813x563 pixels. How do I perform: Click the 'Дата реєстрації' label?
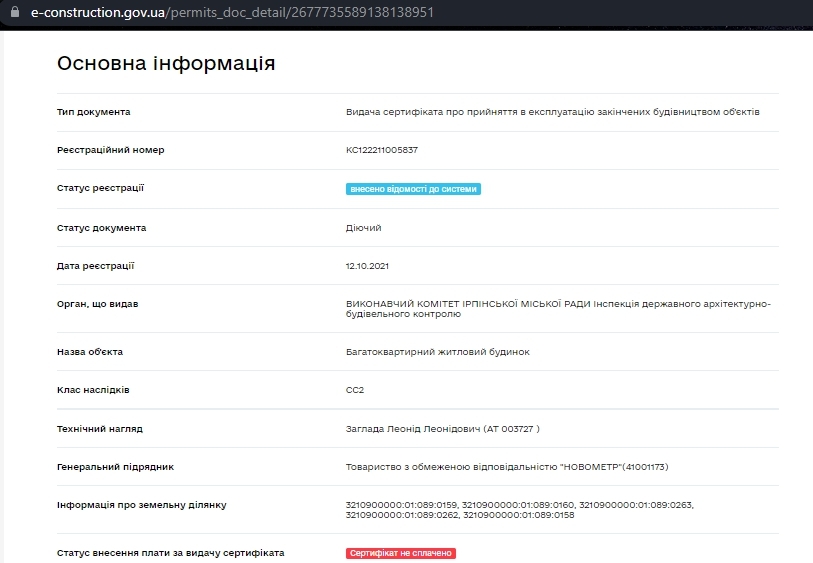tap(95, 266)
